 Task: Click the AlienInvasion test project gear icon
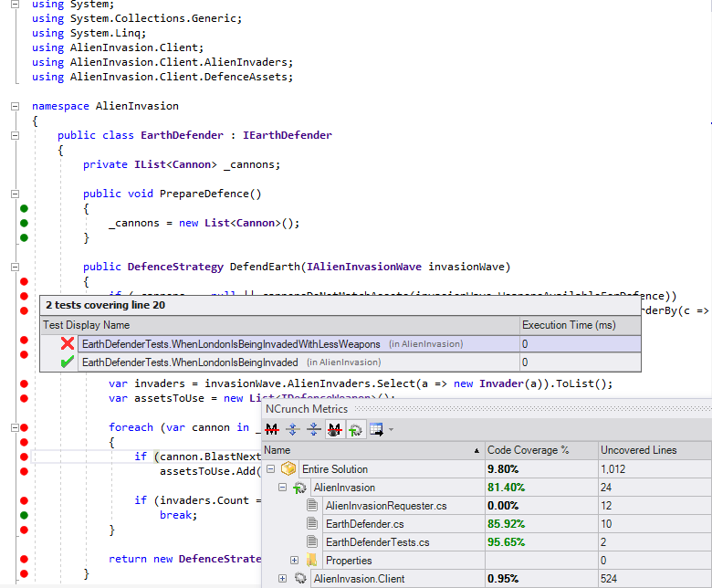click(x=299, y=488)
